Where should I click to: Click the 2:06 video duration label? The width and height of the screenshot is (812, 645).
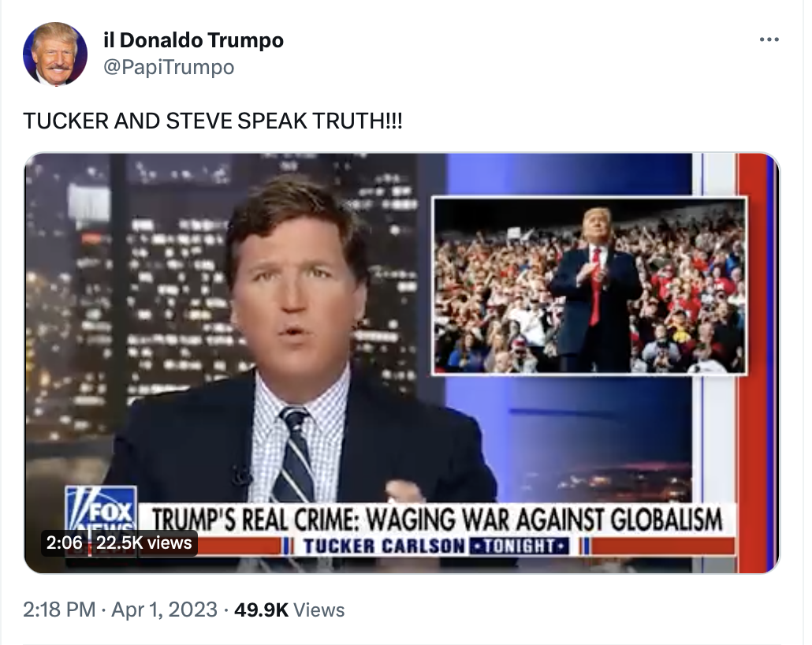[x=64, y=542]
